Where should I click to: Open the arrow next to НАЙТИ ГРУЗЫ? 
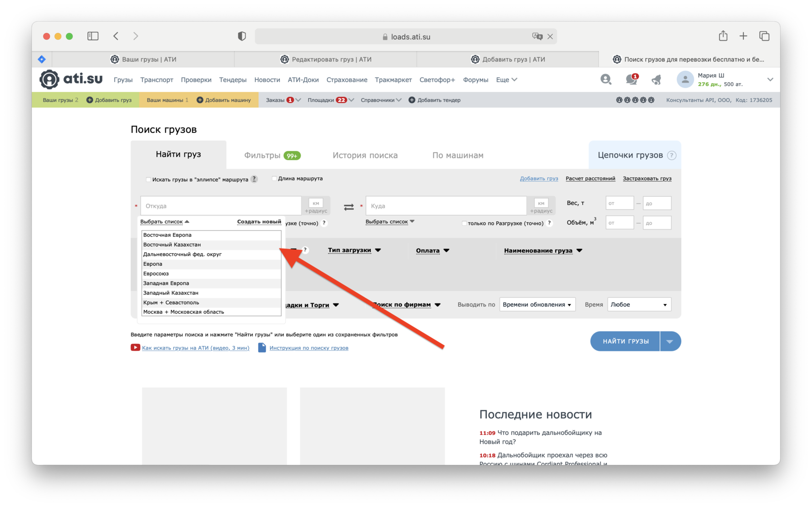670,341
